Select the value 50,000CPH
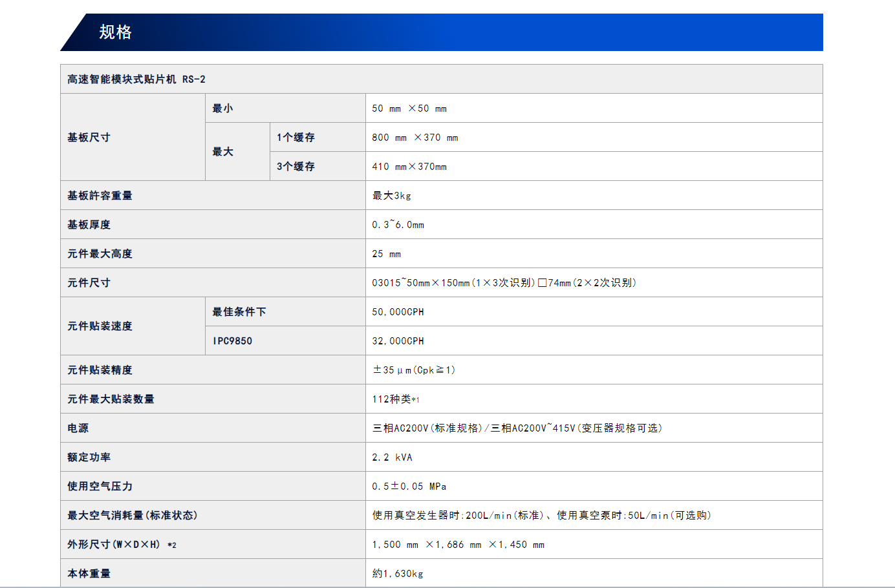The image size is (895, 588). coord(398,312)
